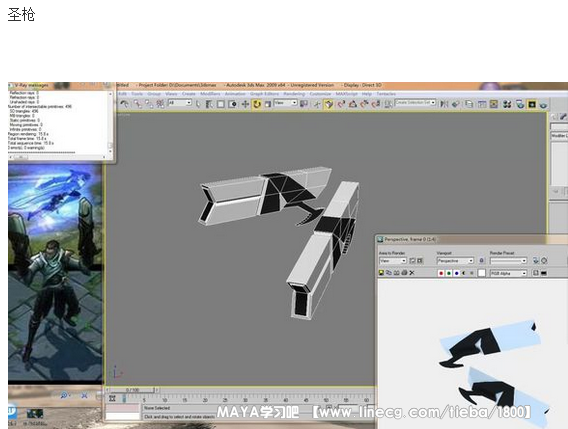Open the Modifier List dropdown
This screenshot has width=568, height=429.
pos(559,136)
